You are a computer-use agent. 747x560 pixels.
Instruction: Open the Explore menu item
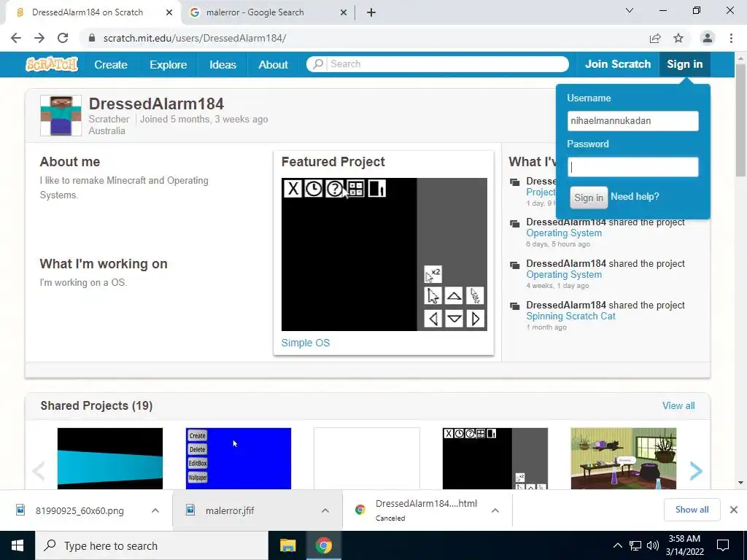pyautogui.click(x=169, y=64)
